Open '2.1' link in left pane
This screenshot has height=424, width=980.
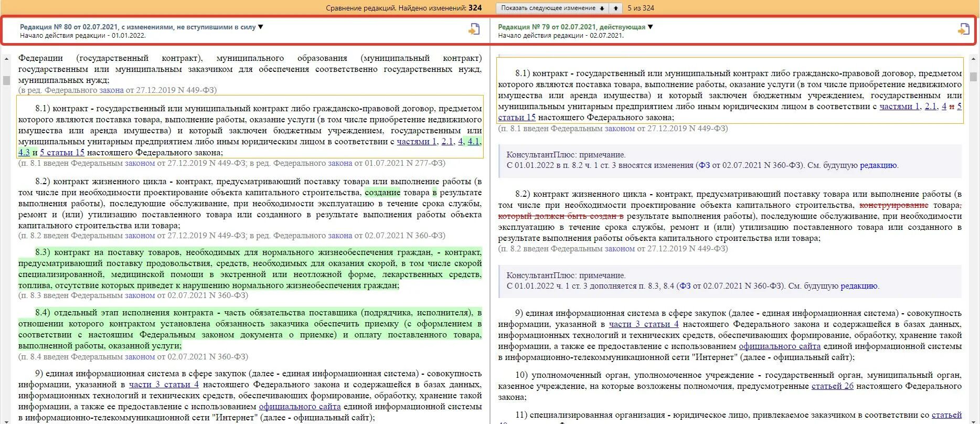(447, 141)
